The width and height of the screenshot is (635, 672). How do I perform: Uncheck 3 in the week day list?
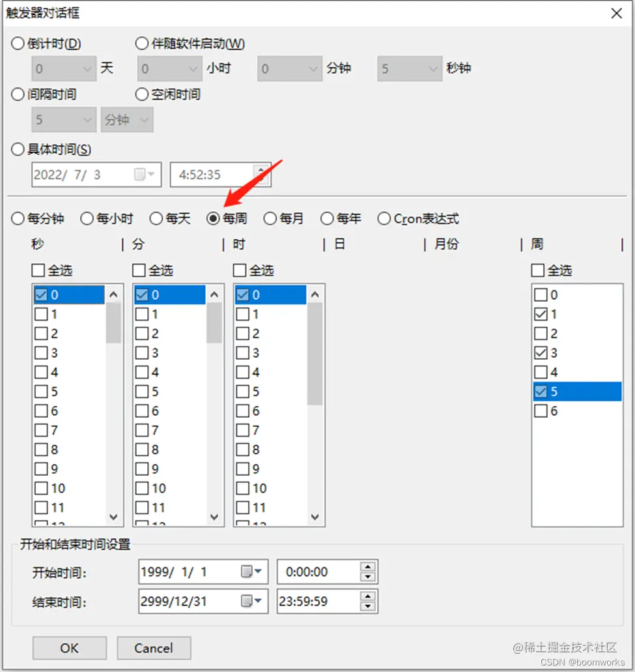[x=541, y=353]
